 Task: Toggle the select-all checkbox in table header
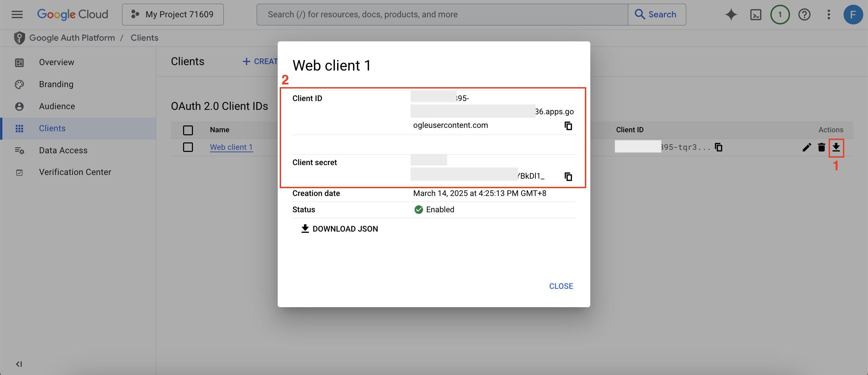pyautogui.click(x=188, y=130)
